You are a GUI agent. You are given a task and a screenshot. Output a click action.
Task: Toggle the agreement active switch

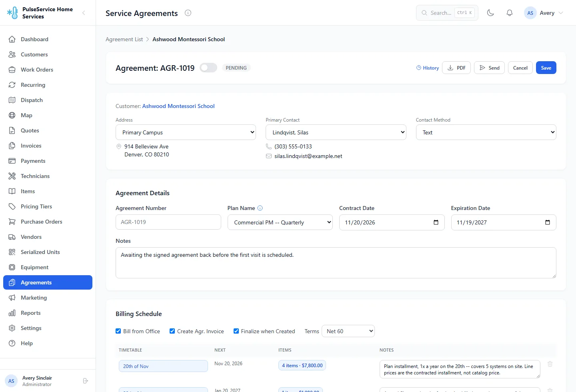coord(208,68)
